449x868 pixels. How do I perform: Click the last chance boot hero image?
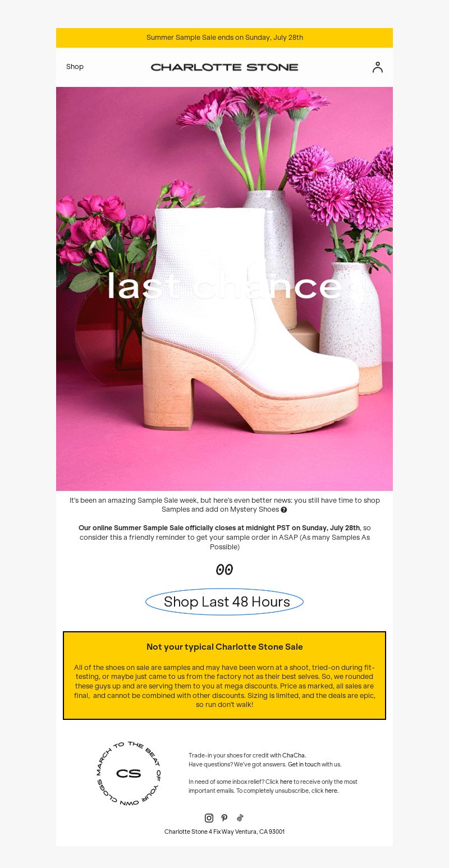coord(224,289)
